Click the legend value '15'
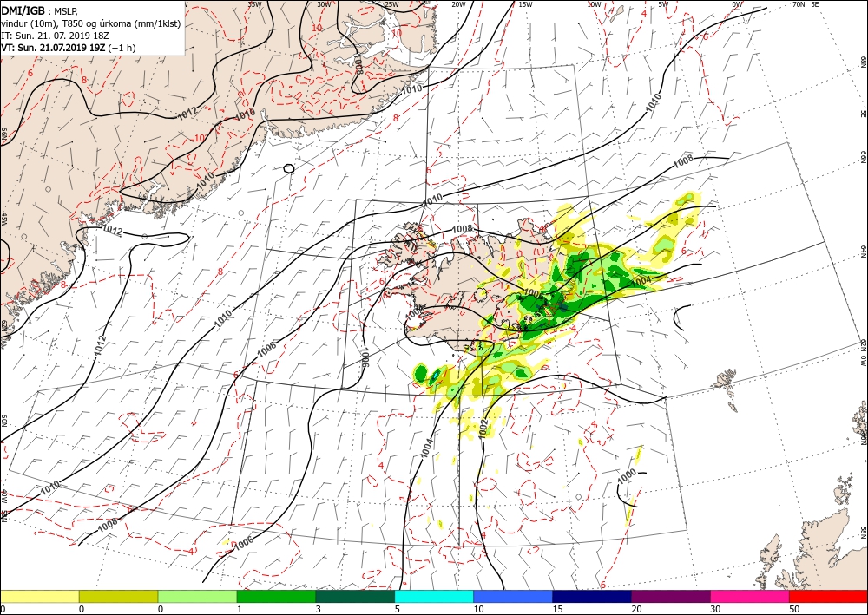The image size is (868, 615). pos(557,609)
